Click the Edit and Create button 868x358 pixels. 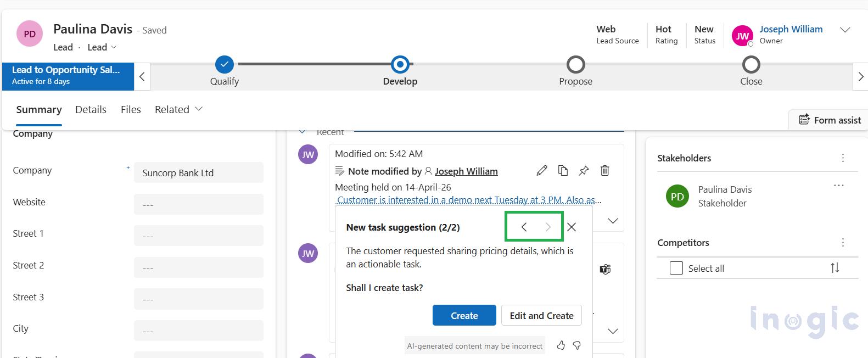(541, 315)
